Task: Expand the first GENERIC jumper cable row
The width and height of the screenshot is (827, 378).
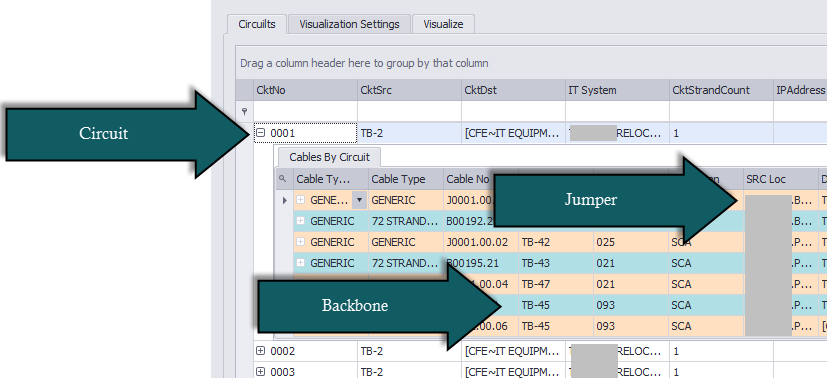Action: pyautogui.click(x=301, y=200)
